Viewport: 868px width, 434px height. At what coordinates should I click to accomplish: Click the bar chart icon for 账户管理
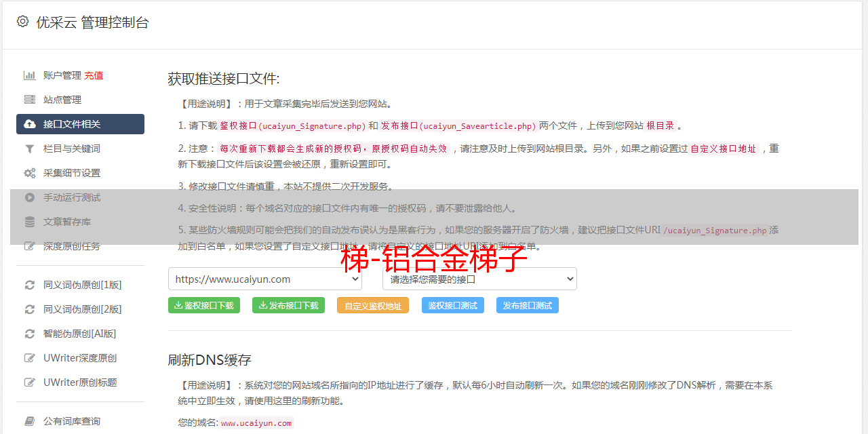pos(30,75)
